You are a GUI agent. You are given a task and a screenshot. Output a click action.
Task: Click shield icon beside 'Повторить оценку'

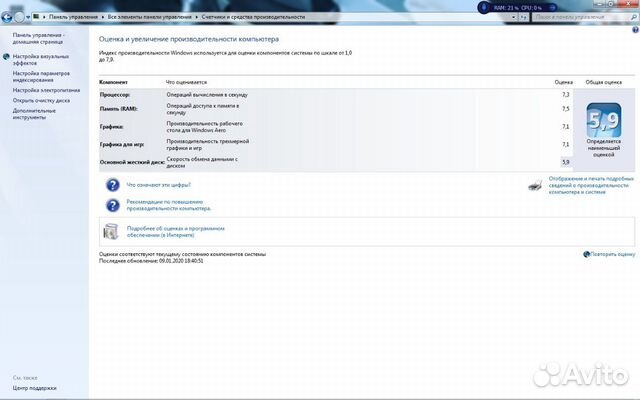click(587, 254)
